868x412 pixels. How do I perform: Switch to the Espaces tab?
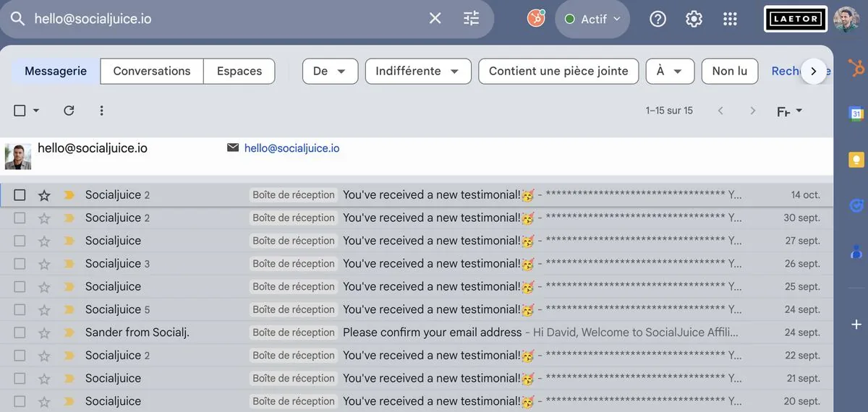click(239, 71)
